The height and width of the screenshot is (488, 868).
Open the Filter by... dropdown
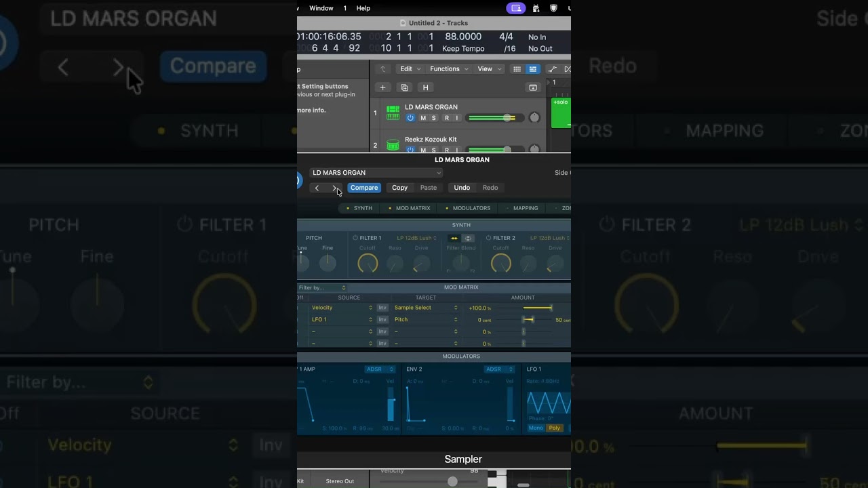coord(323,288)
